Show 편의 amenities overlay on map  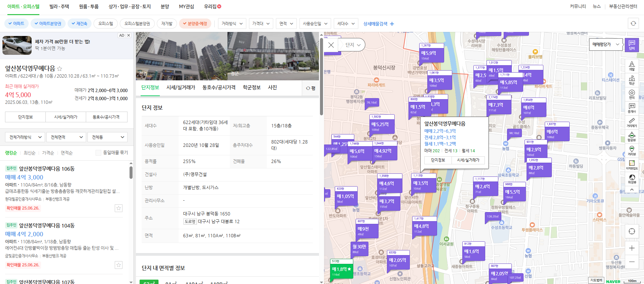coord(632,94)
